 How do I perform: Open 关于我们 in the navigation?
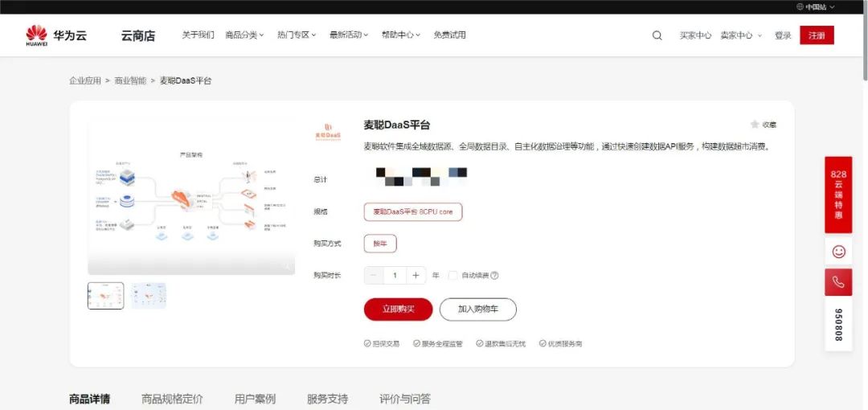coord(199,35)
